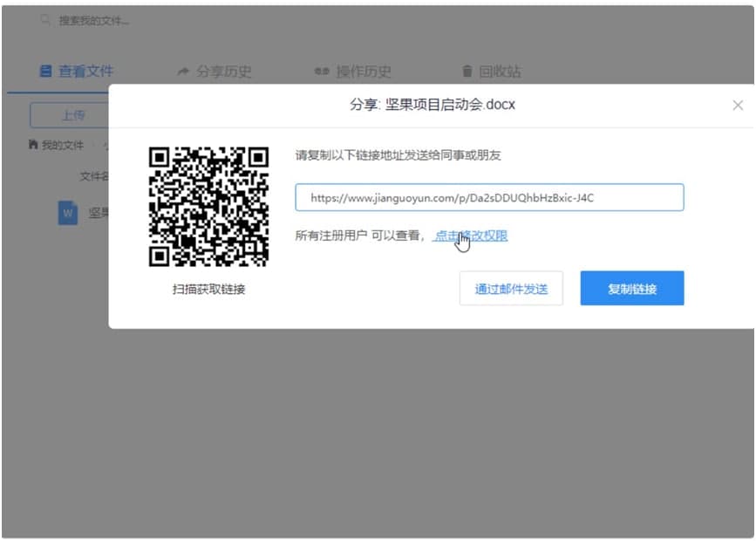This screenshot has height=541, width=756.
Task: Click the 回收站 trash icon
Action: (x=467, y=72)
